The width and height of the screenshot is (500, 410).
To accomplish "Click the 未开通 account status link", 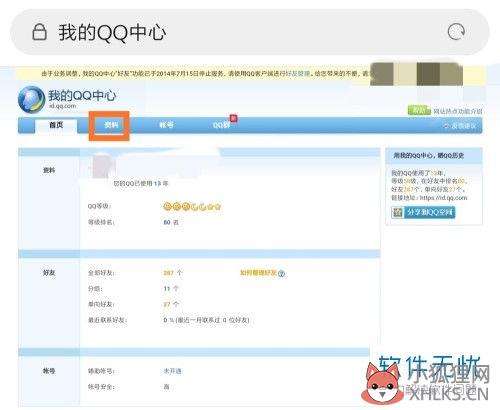I will 172,371.
